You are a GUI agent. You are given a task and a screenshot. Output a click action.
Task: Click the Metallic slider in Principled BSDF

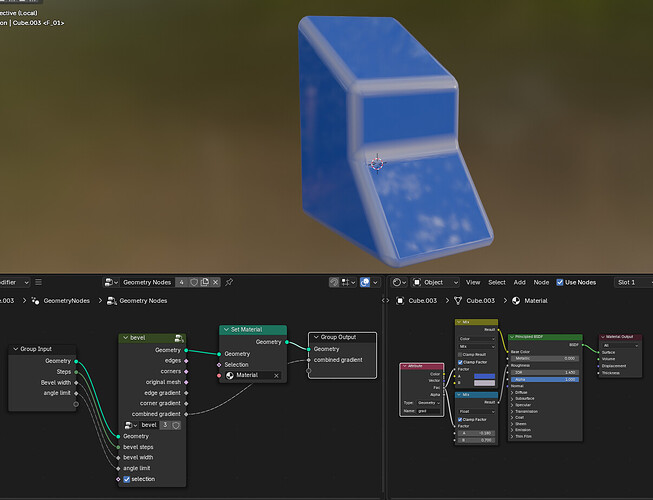[545, 358]
